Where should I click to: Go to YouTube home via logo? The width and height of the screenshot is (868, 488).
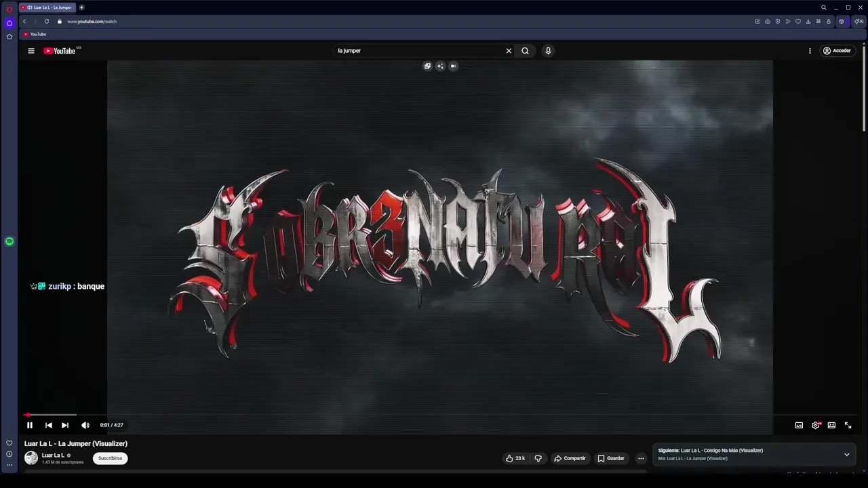click(x=59, y=51)
